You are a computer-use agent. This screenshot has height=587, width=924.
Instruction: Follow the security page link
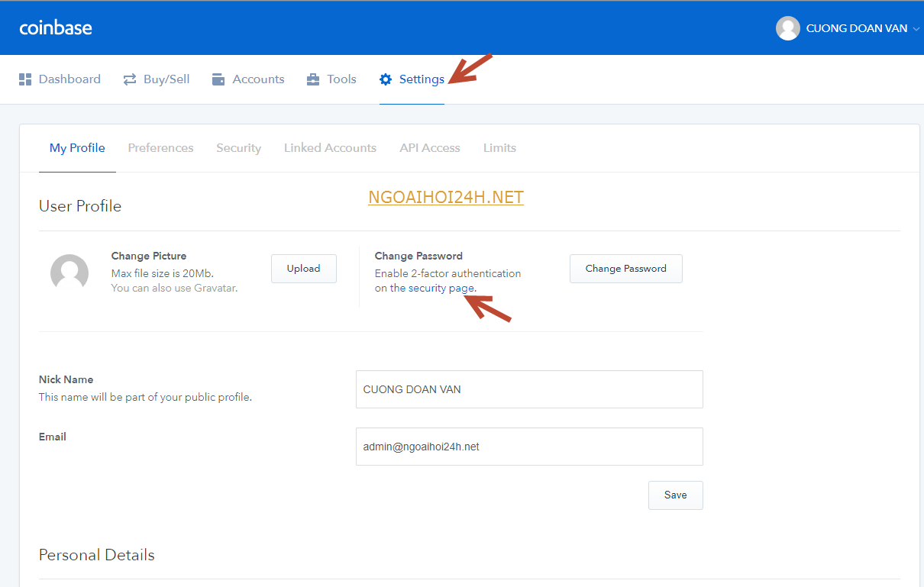(432, 289)
